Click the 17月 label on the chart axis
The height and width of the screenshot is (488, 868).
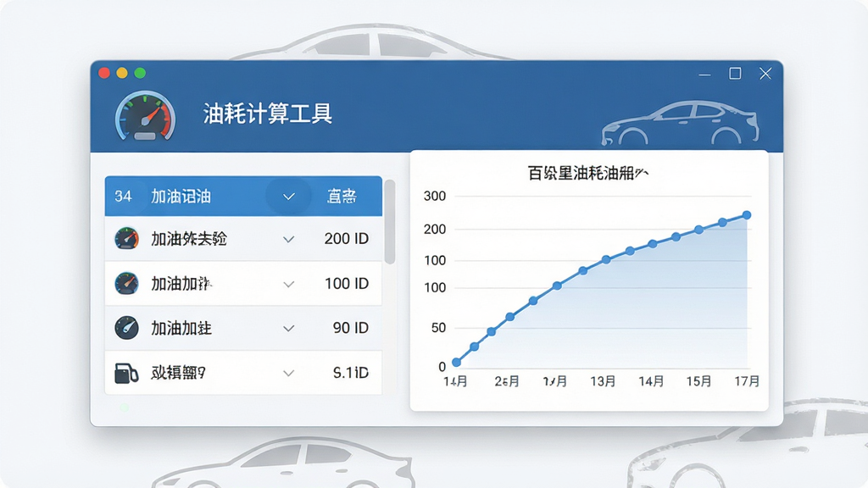(x=747, y=381)
